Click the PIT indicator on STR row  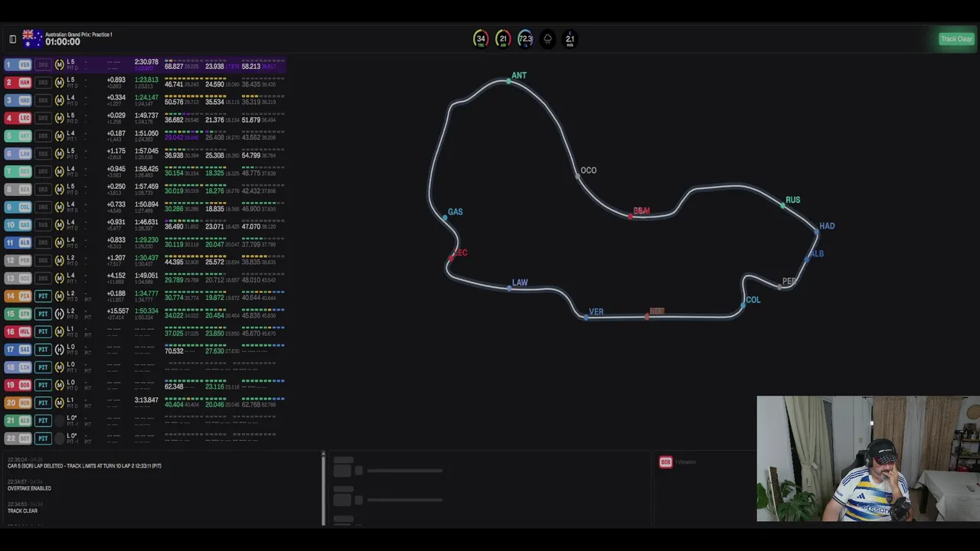click(43, 314)
